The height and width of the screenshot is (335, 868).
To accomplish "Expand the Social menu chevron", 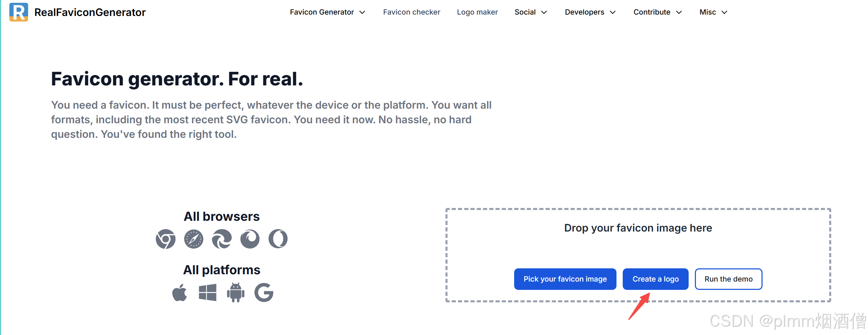I will tap(544, 12).
